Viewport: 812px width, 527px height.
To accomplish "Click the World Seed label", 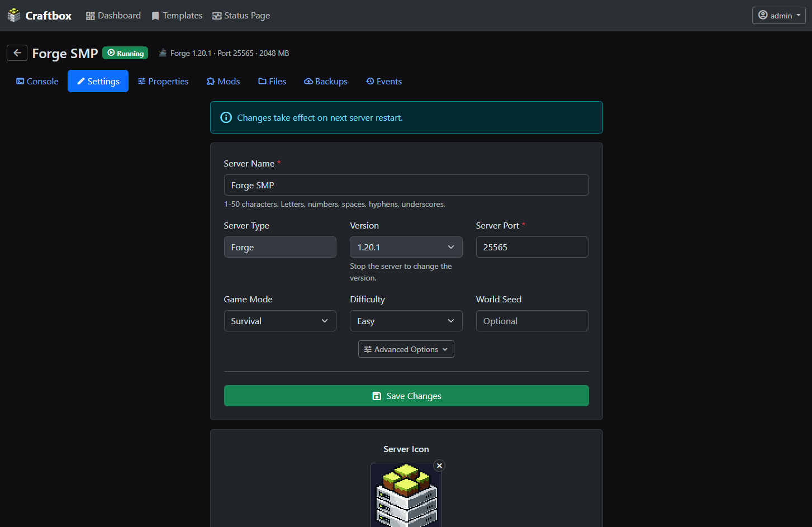I will tap(498, 300).
